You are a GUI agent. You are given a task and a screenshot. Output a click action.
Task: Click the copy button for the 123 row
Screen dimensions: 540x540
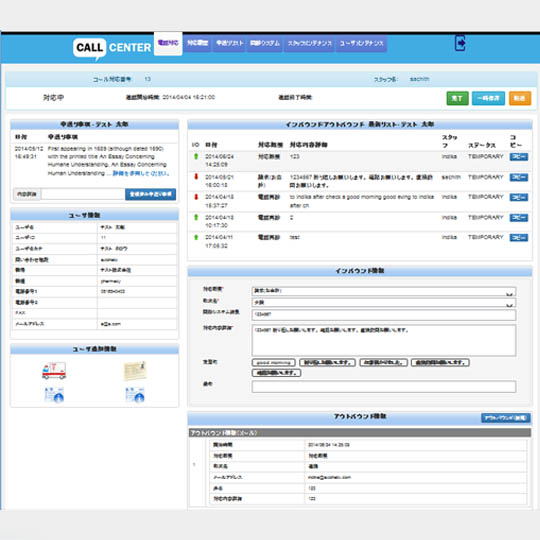[519, 157]
